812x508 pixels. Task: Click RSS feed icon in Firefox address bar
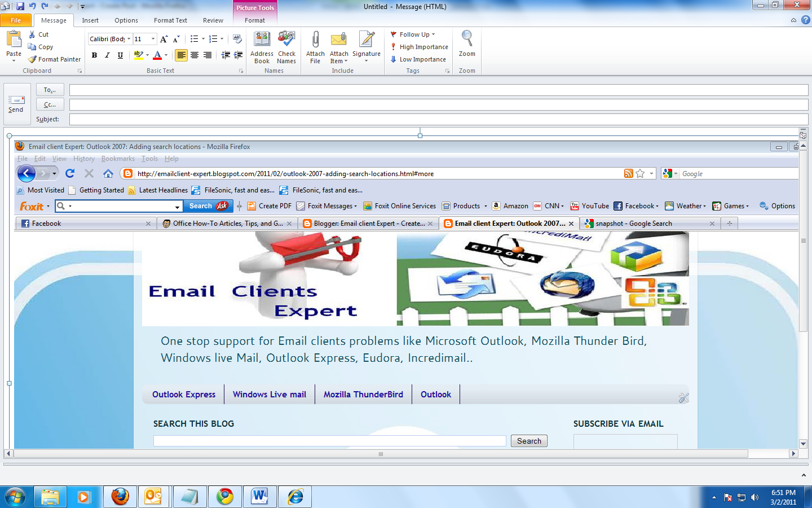click(x=628, y=173)
